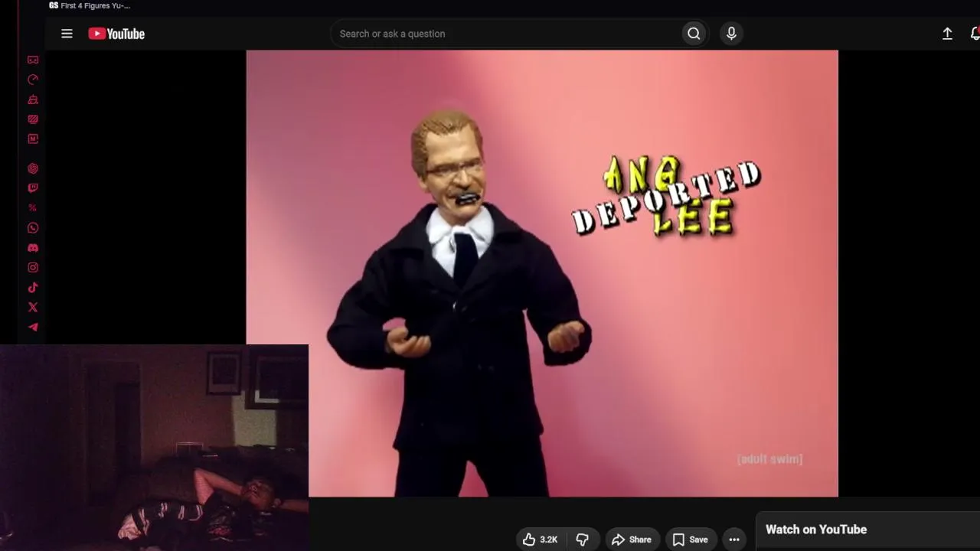Open X (Twitter) from the sidebar

33,308
